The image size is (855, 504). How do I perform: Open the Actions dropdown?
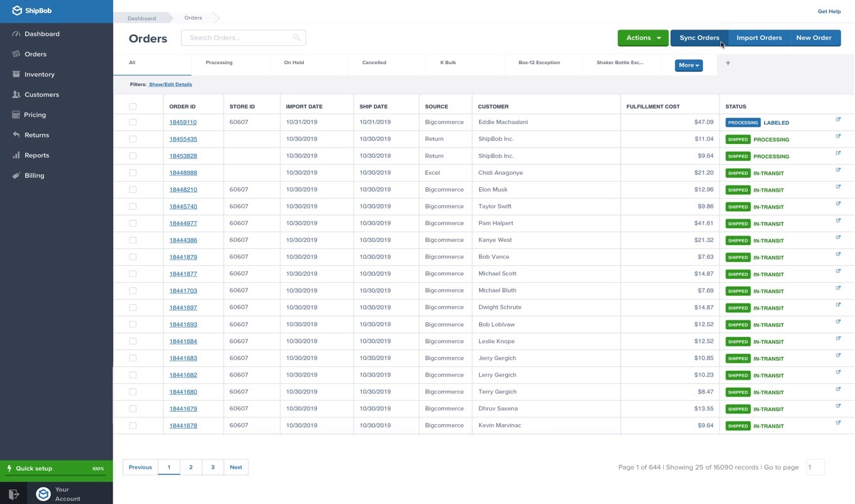pyautogui.click(x=642, y=38)
